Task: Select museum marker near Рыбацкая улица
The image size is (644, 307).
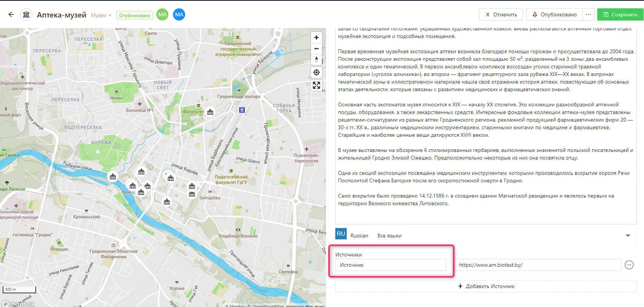Action: pyautogui.click(x=113, y=177)
